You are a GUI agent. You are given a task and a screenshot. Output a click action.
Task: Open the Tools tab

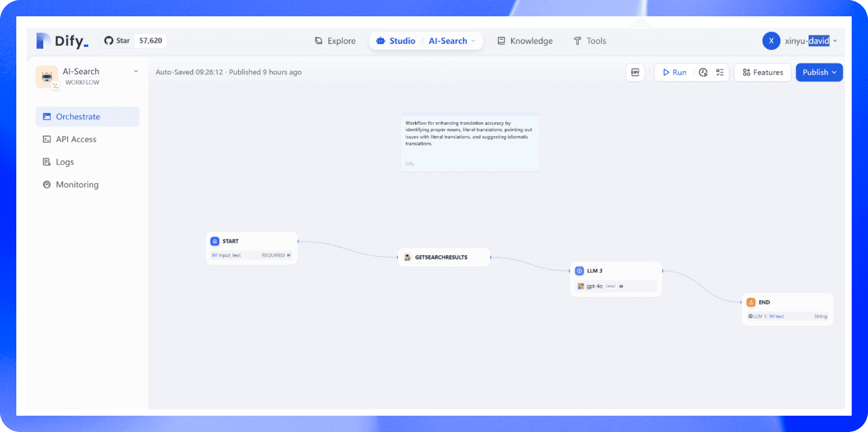pos(590,41)
